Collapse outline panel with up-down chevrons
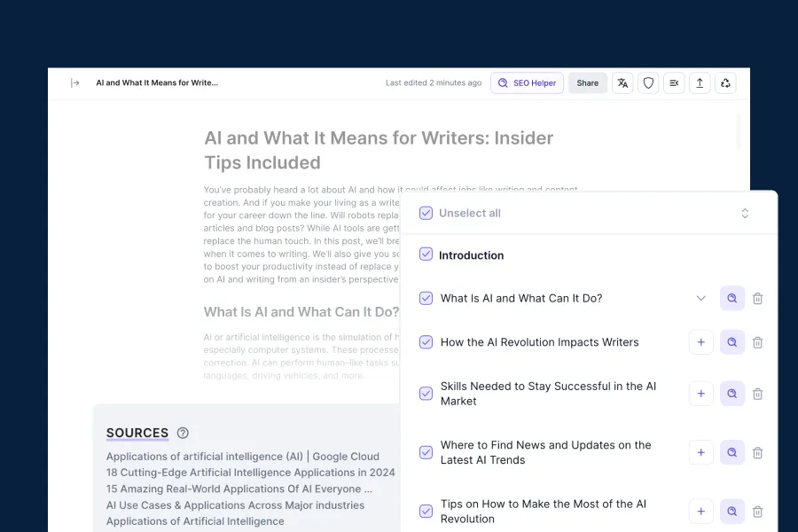798x532 pixels. point(745,214)
